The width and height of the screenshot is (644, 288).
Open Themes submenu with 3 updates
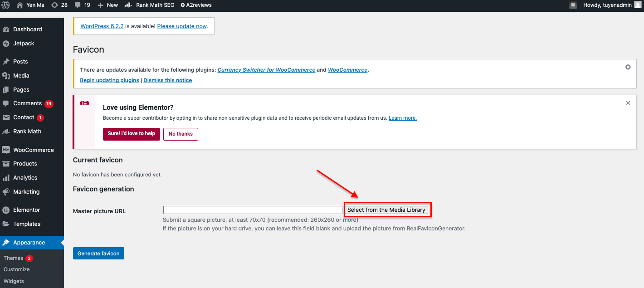(x=18, y=258)
